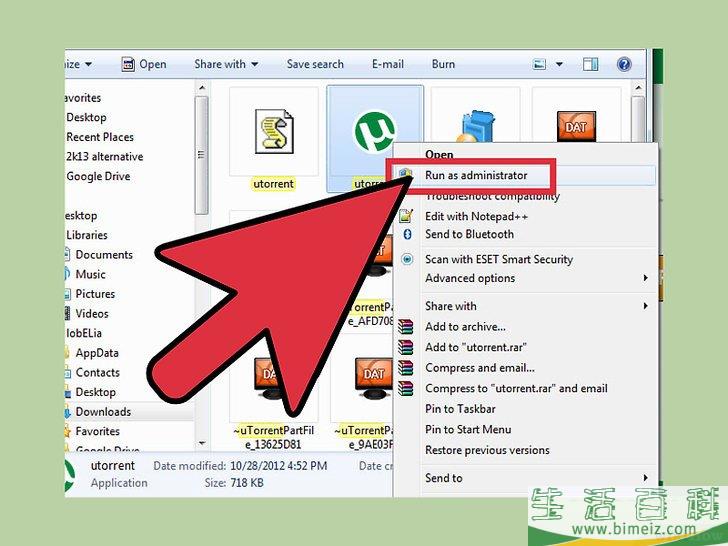Choose Edit with Notepad++

[x=476, y=216]
